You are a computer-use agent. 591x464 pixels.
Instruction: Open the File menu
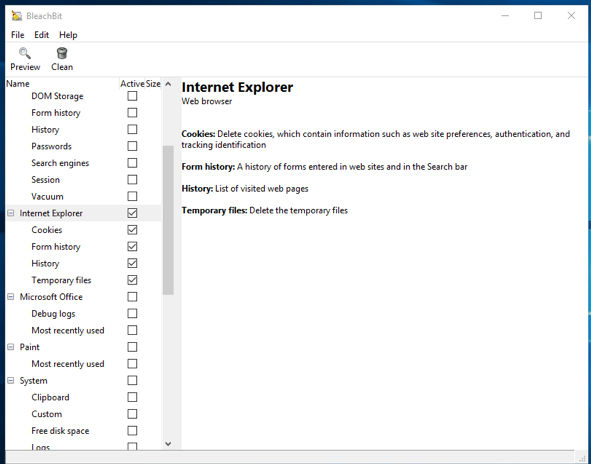click(x=18, y=35)
